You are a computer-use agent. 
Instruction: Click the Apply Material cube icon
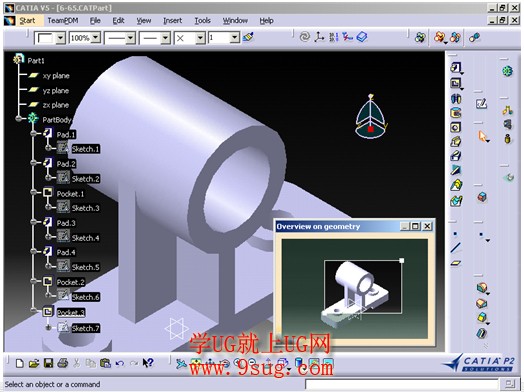(x=482, y=197)
